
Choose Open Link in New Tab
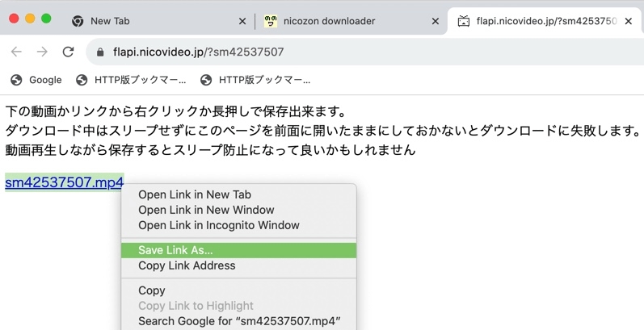click(x=195, y=194)
